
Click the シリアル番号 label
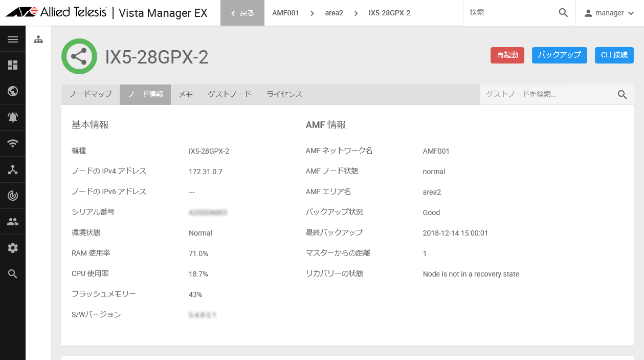[93, 212]
